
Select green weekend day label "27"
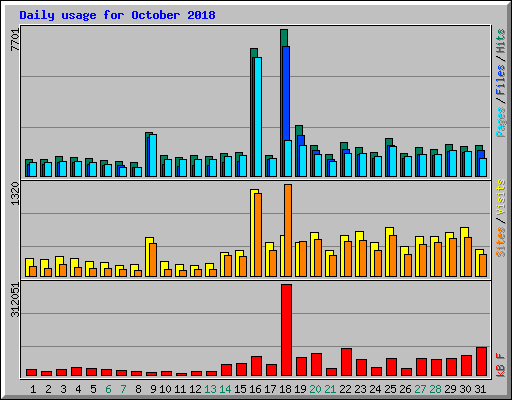pos(420,389)
